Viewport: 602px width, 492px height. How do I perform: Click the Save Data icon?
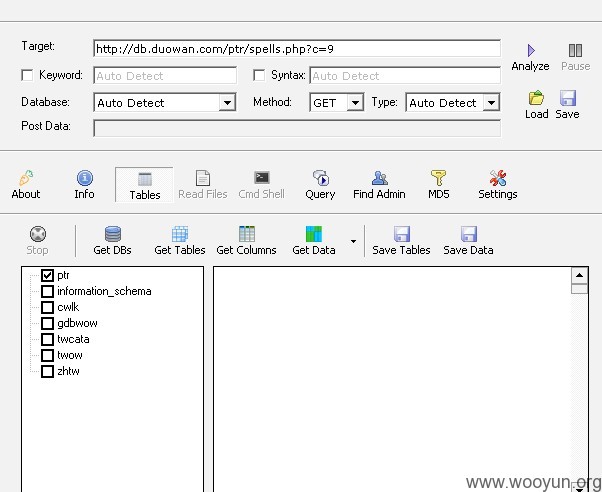click(468, 234)
